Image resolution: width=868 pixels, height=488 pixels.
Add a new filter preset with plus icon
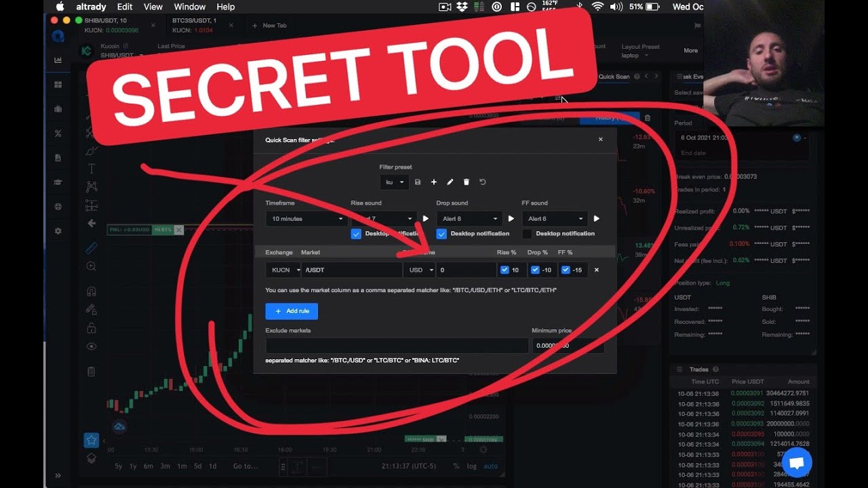[x=434, y=182]
